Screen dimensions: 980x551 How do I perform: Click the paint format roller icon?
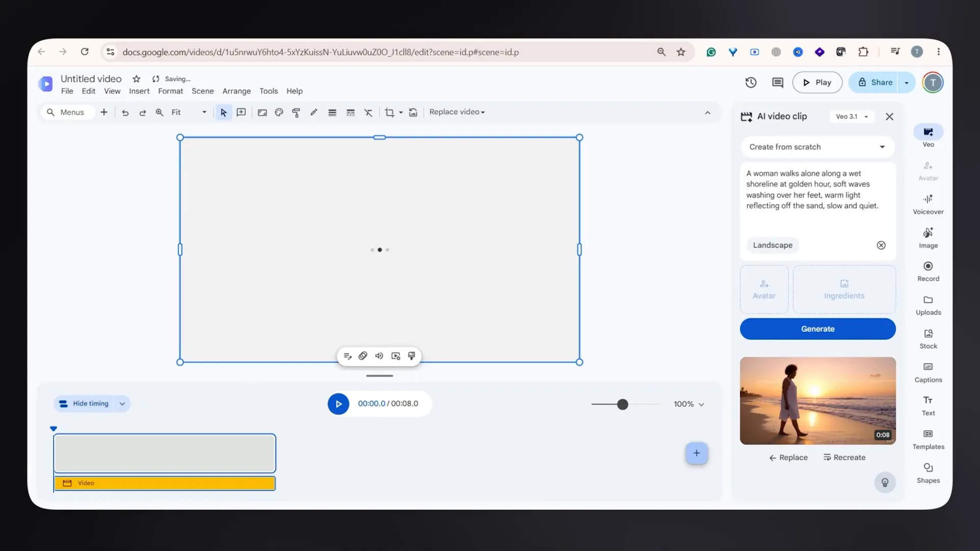[x=296, y=113]
